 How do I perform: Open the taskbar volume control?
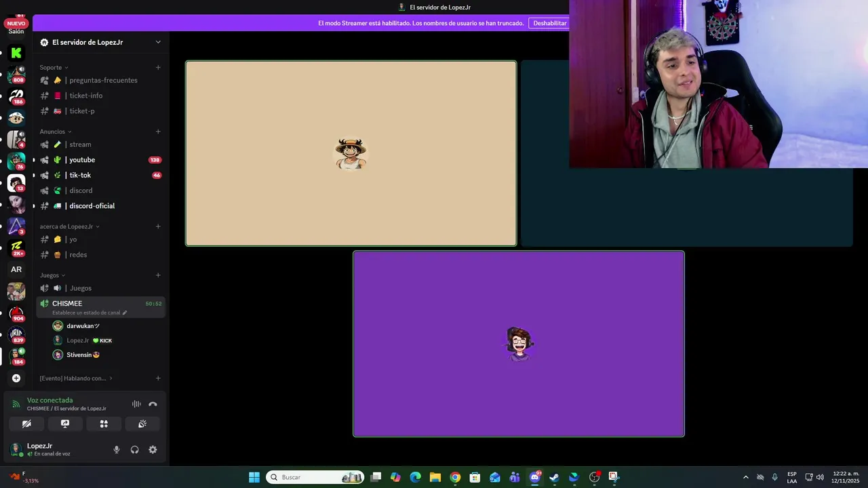[x=820, y=477]
